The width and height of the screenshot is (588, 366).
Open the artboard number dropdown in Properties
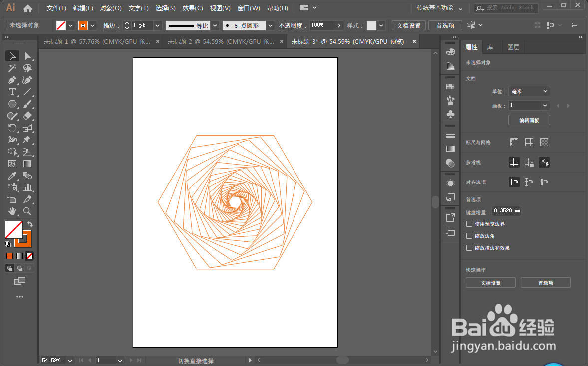[545, 105]
